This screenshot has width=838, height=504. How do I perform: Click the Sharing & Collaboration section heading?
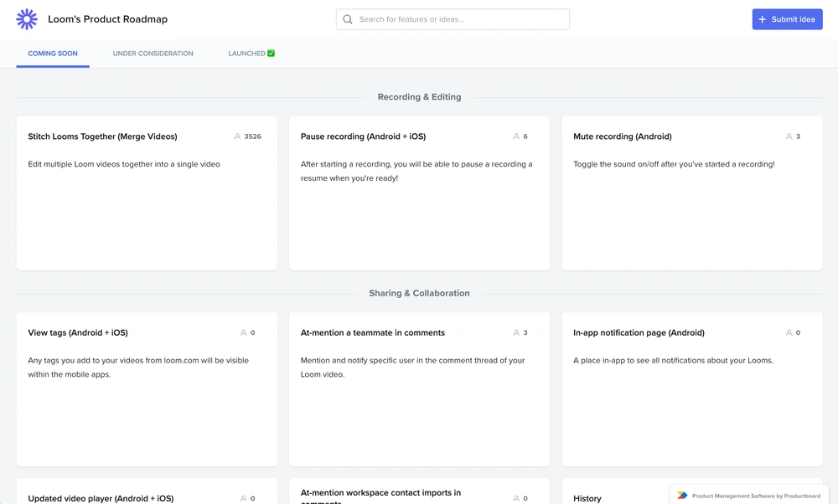point(420,293)
